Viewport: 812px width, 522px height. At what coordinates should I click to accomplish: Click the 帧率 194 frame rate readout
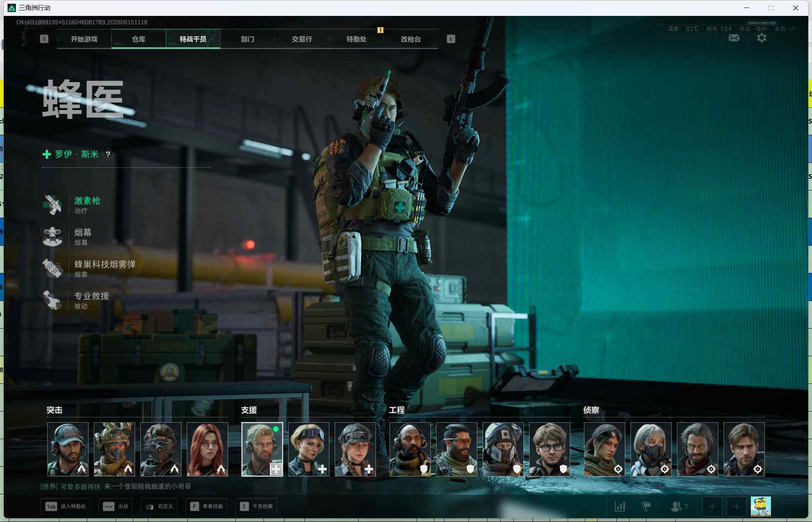pyautogui.click(x=719, y=29)
